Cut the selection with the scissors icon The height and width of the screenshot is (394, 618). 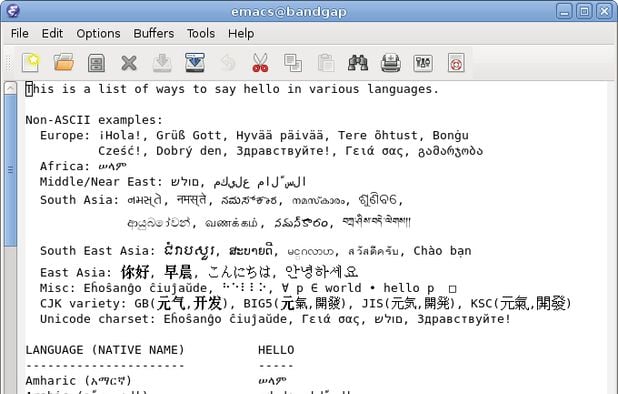pos(260,63)
